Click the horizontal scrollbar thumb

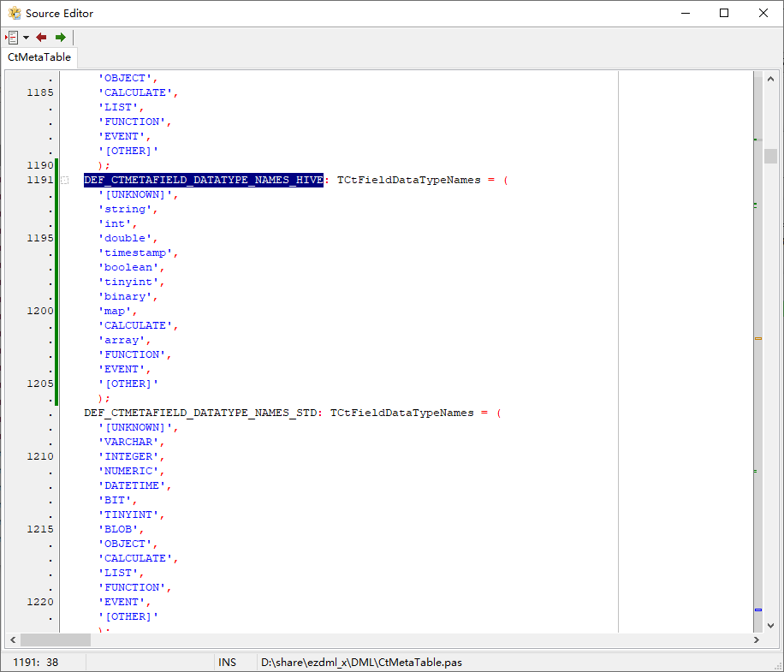tap(56, 640)
